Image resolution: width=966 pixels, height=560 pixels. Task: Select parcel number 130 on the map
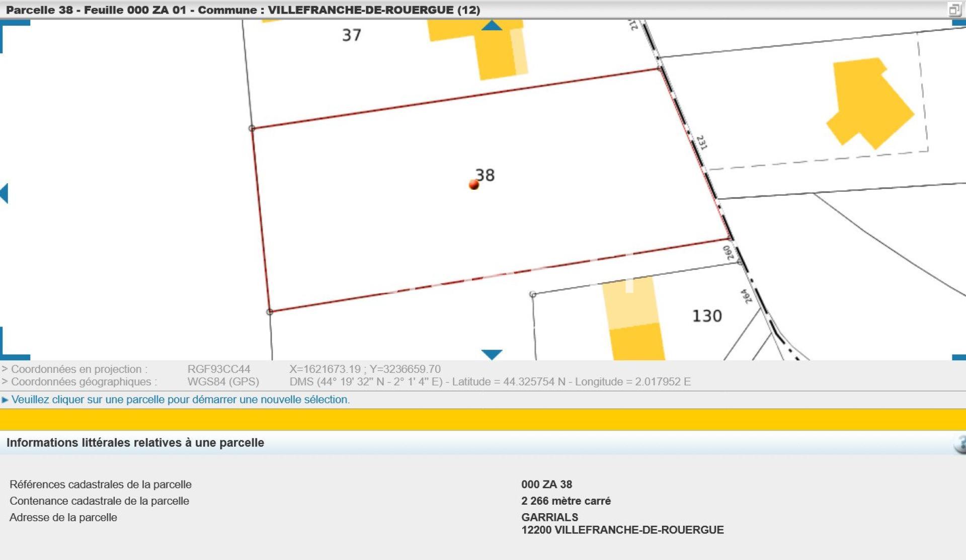pos(707,316)
